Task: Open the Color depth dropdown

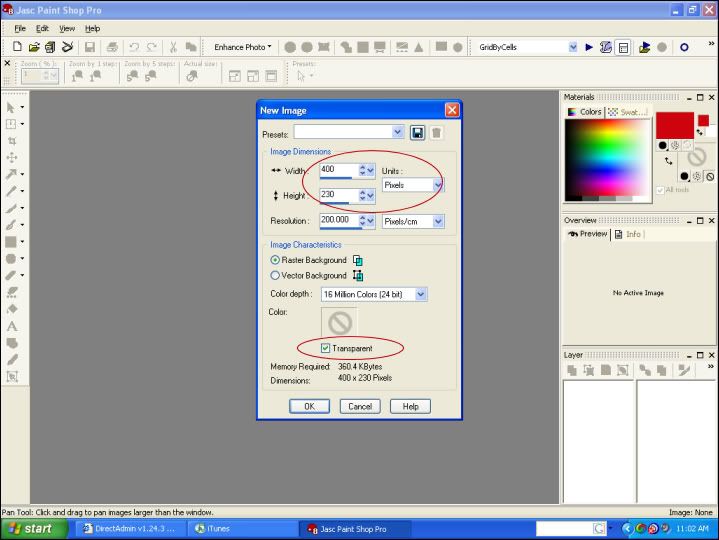Action: [420, 294]
